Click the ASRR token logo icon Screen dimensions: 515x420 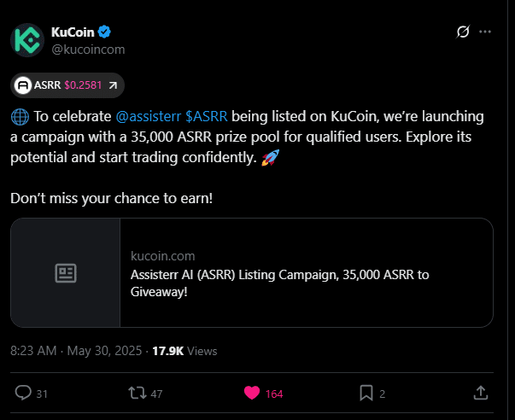click(x=23, y=85)
